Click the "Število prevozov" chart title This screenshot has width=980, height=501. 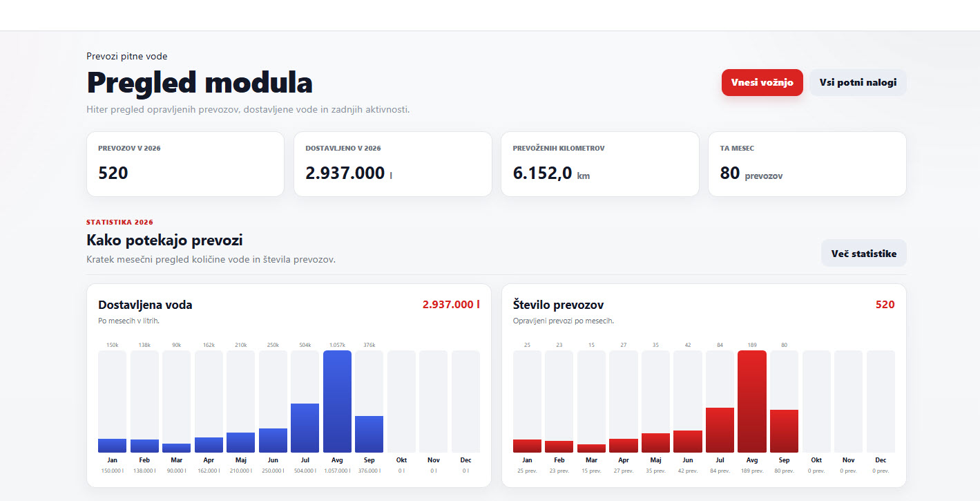click(559, 305)
